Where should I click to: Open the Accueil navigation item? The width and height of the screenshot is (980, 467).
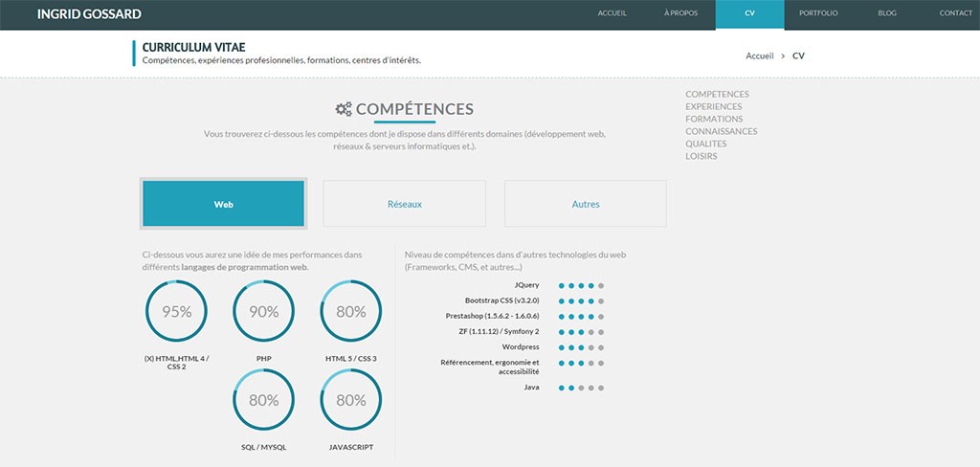click(x=612, y=13)
